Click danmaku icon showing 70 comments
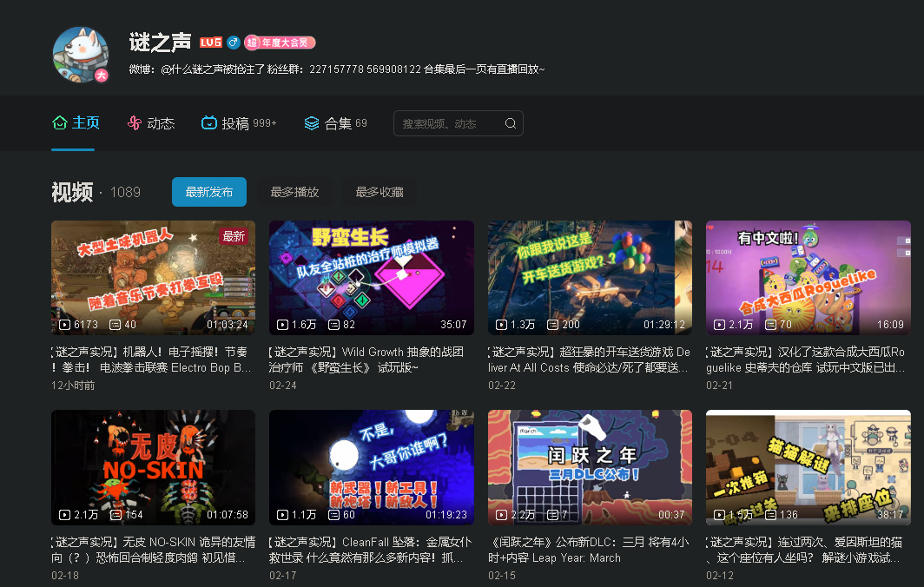Screen dimensions: 924x587 point(770,325)
